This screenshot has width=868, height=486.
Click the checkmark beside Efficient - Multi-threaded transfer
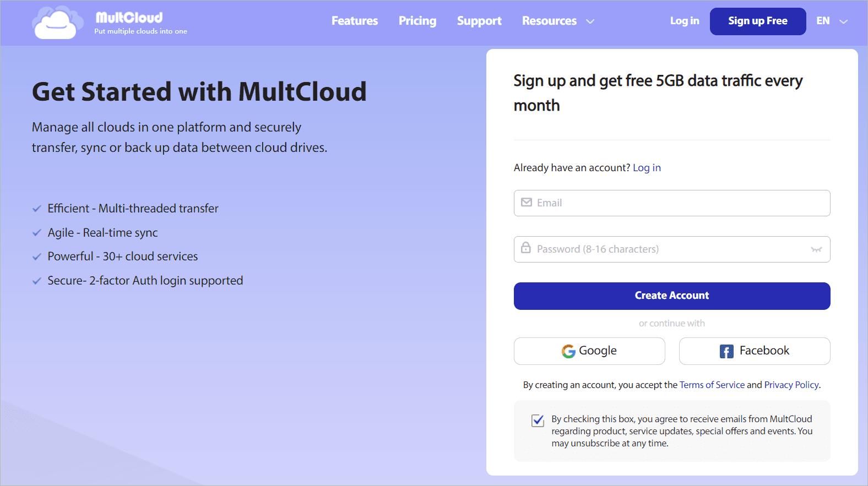click(37, 209)
